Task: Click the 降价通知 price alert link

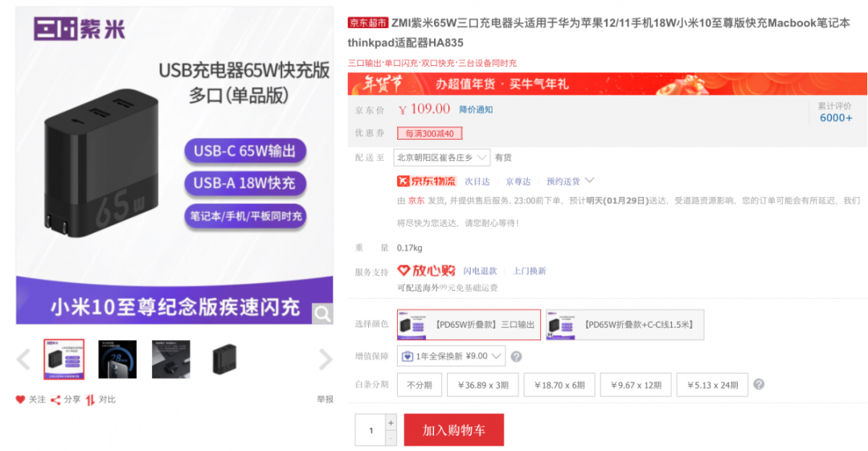Action: 476,109
